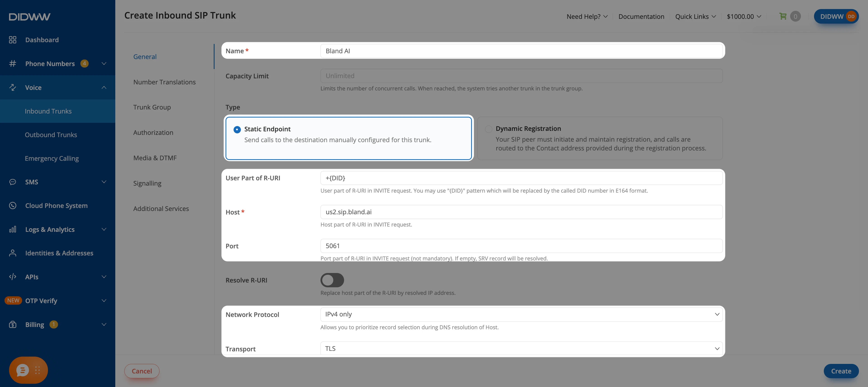The width and height of the screenshot is (868, 387).
Task: Click the Voice arrows icon
Action: pyautogui.click(x=12, y=87)
